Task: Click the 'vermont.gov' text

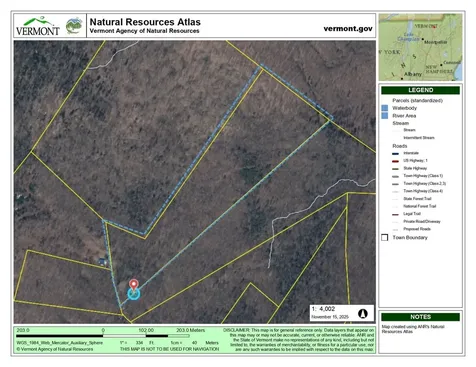Action: point(348,29)
